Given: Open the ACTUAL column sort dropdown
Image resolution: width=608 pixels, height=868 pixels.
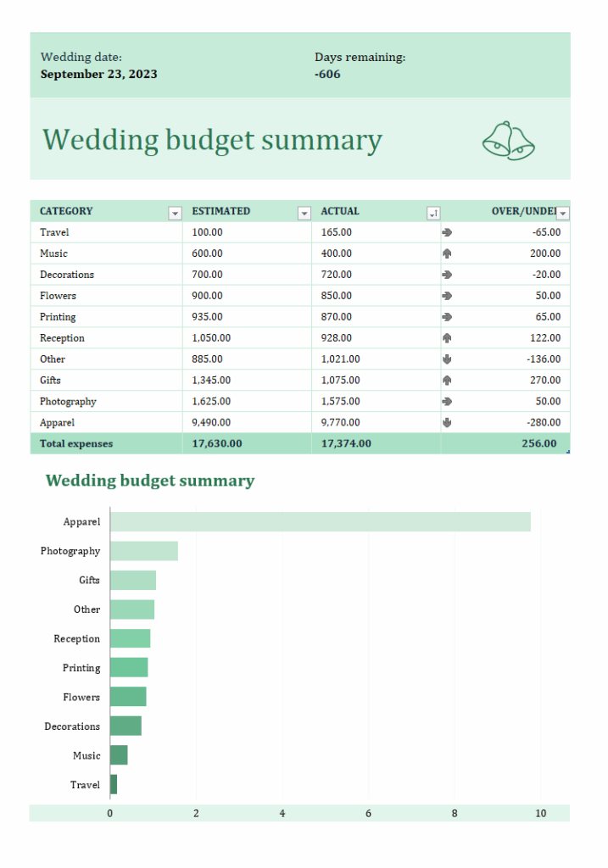Looking at the screenshot, I should [432, 214].
